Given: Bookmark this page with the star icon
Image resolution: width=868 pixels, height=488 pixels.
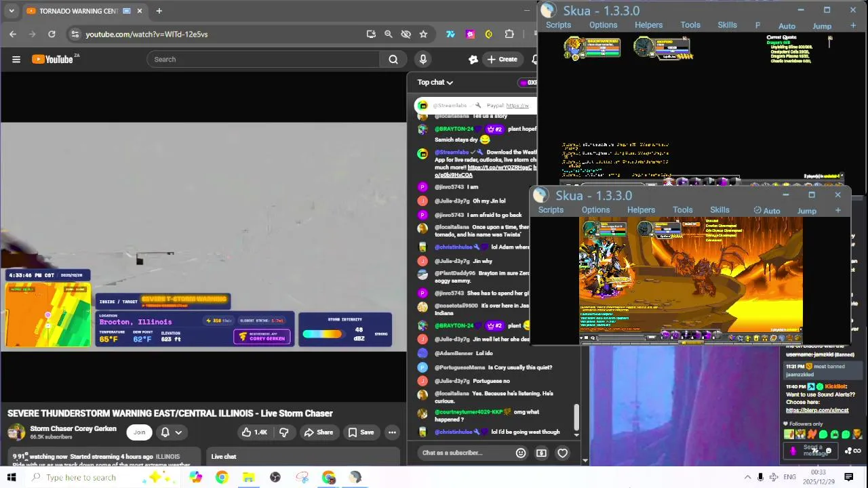Looking at the screenshot, I should point(423,34).
